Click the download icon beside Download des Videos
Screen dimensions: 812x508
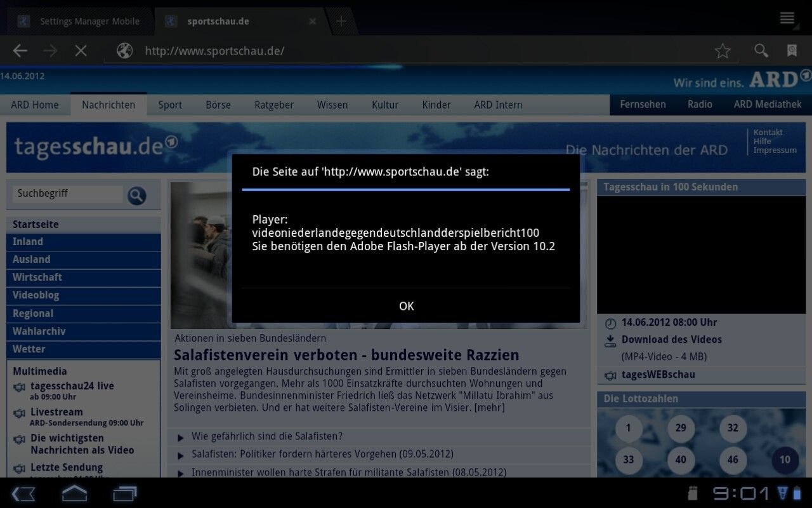tap(610, 341)
